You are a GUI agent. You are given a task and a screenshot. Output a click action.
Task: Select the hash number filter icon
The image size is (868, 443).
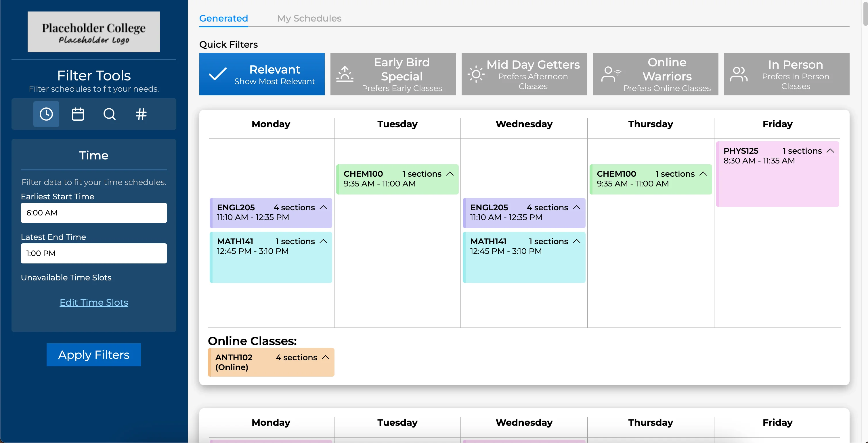(x=141, y=114)
